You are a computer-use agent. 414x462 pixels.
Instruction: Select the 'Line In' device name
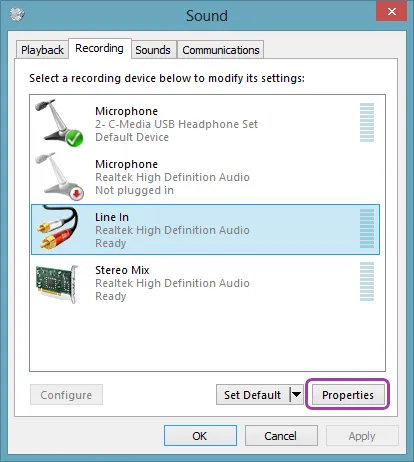[x=112, y=217]
